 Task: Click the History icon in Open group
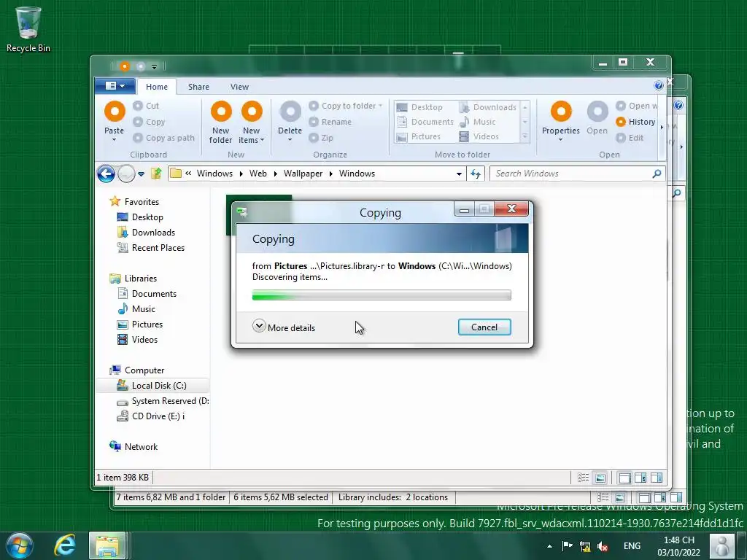click(620, 122)
